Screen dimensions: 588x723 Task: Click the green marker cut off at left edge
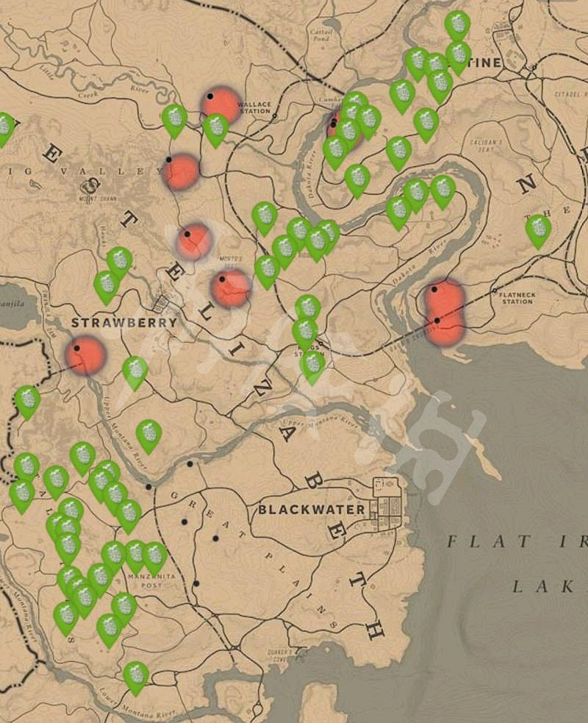tap(4, 127)
